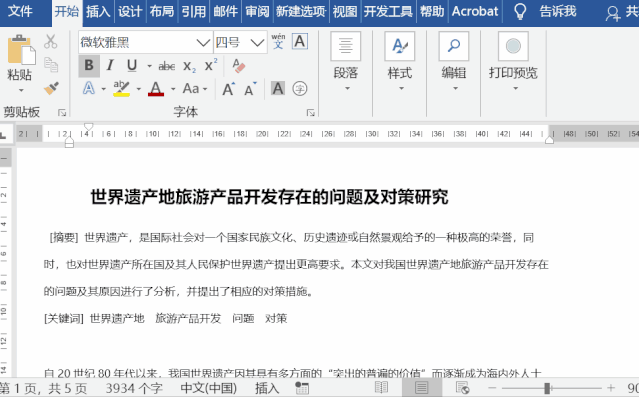Toggle Underline formatting
Image resolution: width=639 pixels, height=397 pixels.
tap(132, 66)
